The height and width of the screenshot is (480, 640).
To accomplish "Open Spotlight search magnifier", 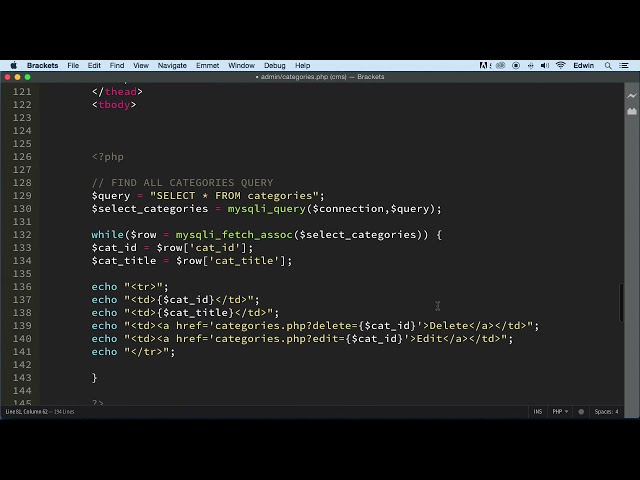I will pyautogui.click(x=608, y=65).
